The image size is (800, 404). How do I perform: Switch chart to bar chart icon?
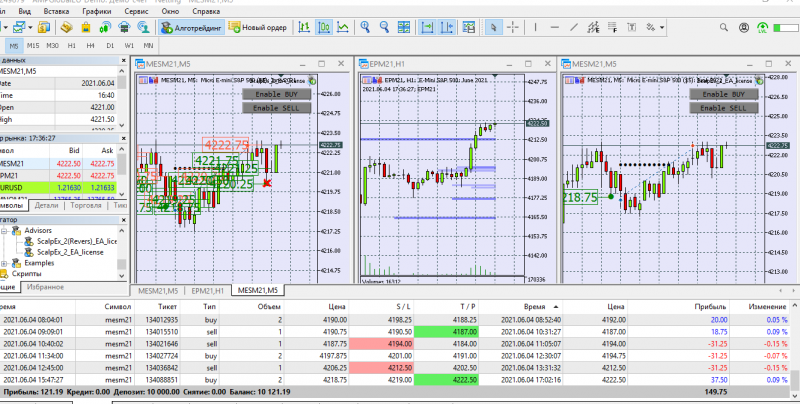[x=304, y=27]
